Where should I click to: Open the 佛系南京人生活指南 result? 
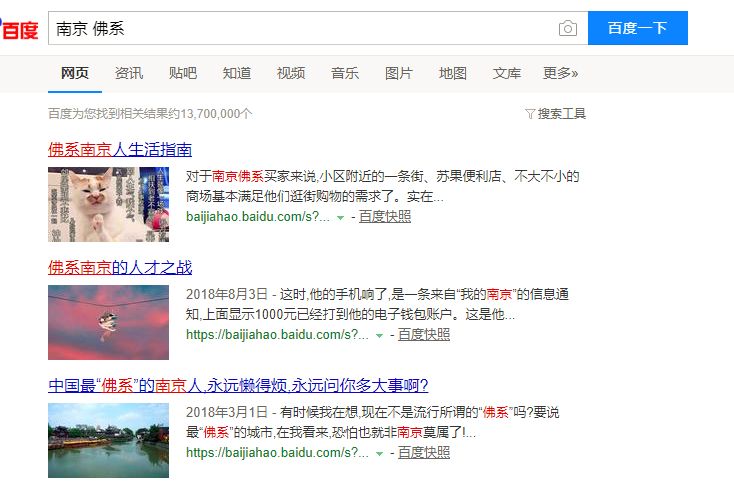click(x=120, y=150)
